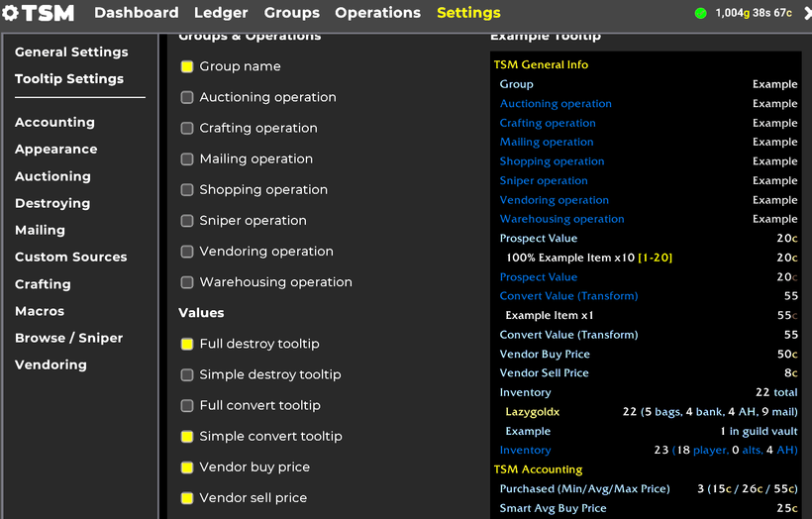Uncheck the Group name checkbox
The image size is (812, 519).
(x=187, y=66)
